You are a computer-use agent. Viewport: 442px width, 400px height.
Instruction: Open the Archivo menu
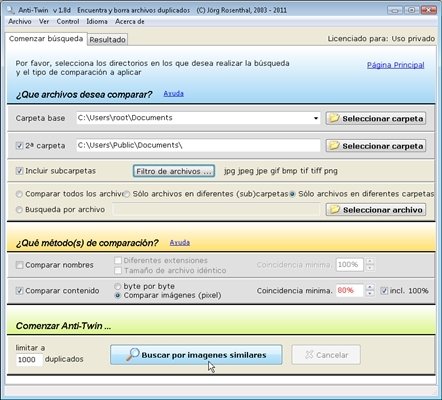(x=20, y=21)
